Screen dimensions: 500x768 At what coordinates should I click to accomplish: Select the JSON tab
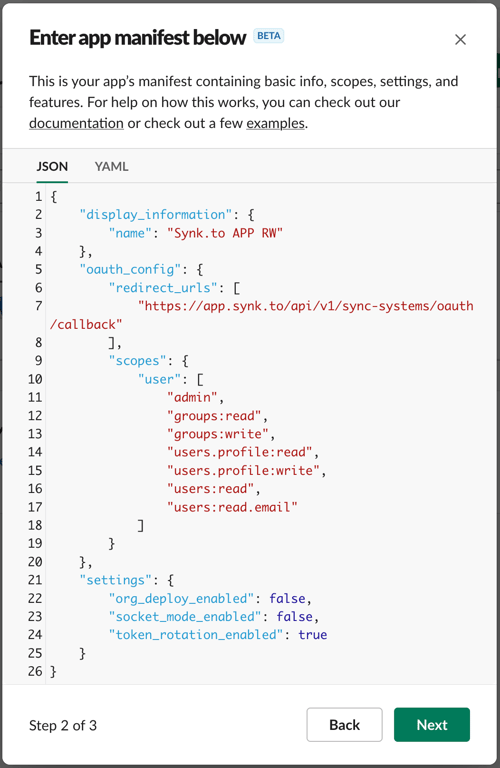(52, 167)
